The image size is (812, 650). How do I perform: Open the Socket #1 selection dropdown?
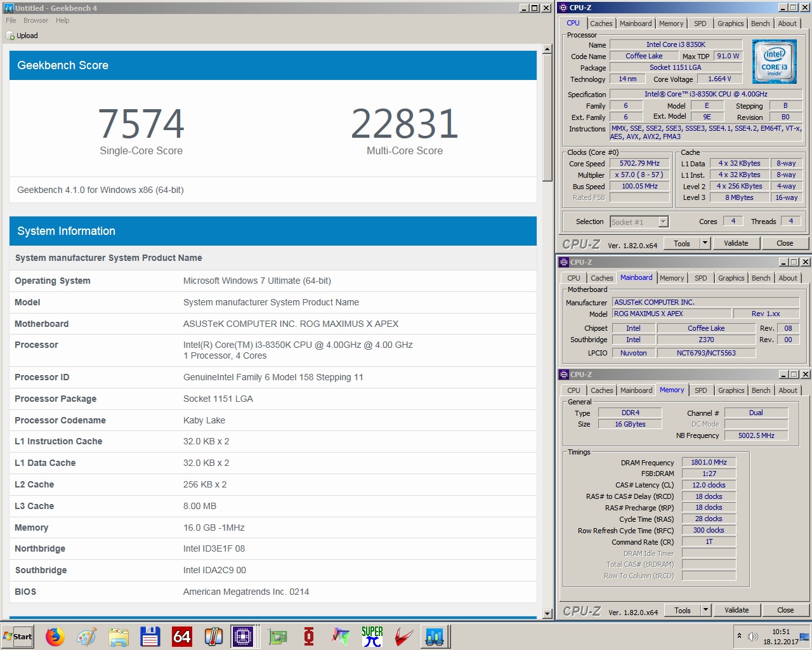[x=663, y=222]
